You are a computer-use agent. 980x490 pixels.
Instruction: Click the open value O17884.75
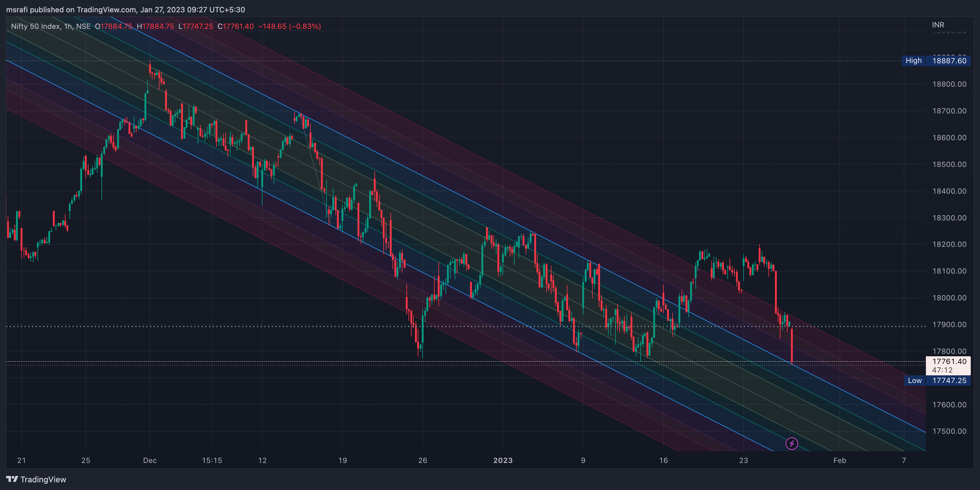click(113, 26)
